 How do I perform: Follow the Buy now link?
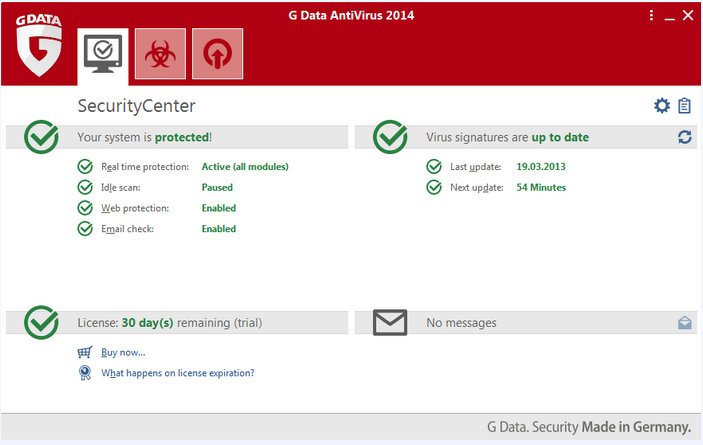(x=123, y=353)
